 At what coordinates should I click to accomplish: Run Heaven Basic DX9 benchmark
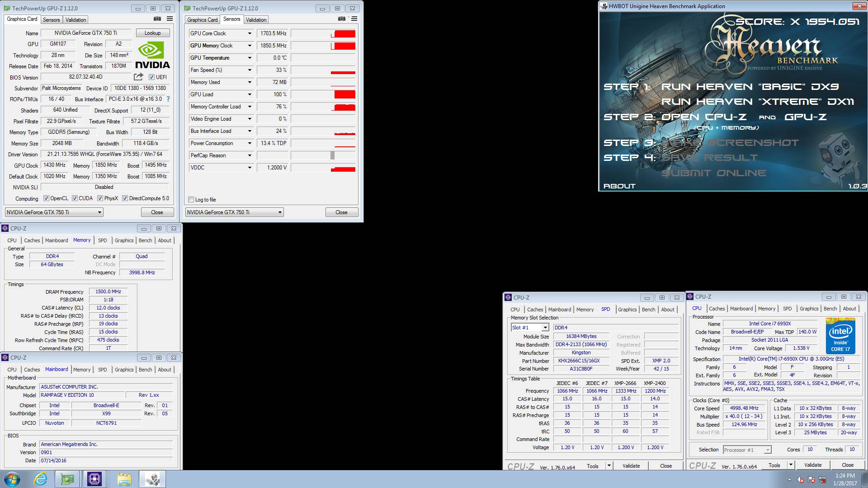tap(750, 86)
